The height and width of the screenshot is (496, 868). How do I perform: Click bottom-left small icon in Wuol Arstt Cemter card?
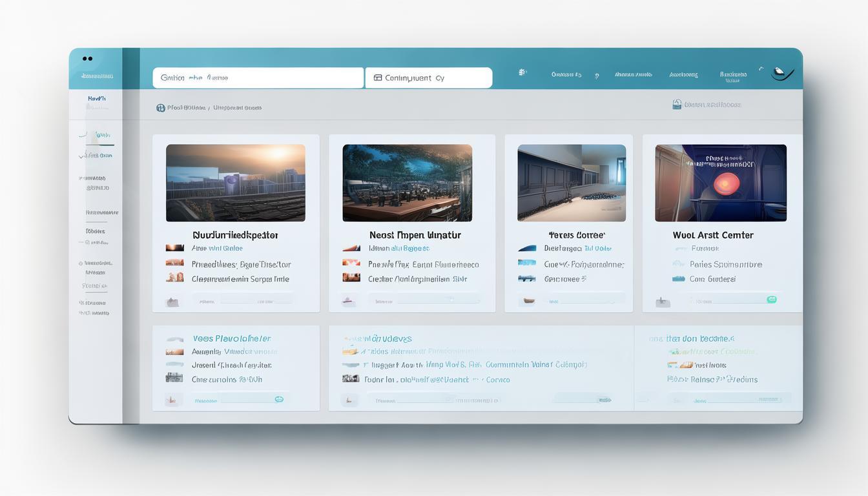660,302
